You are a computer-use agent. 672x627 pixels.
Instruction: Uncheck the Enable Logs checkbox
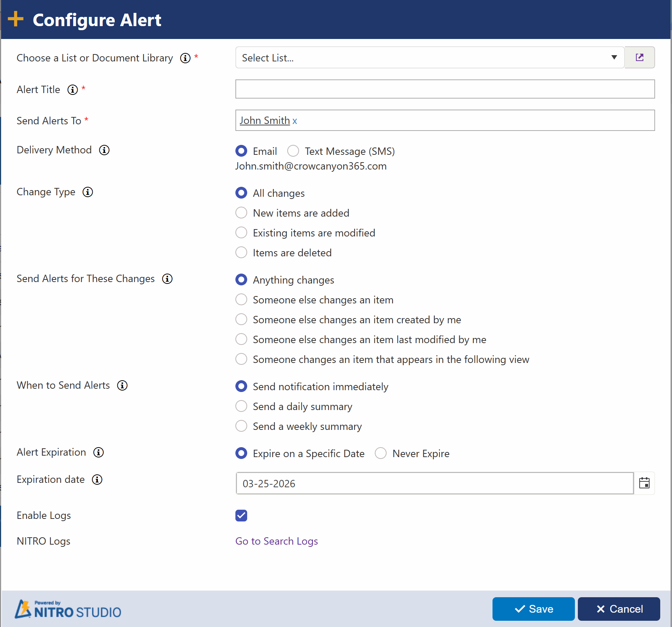pyautogui.click(x=241, y=516)
